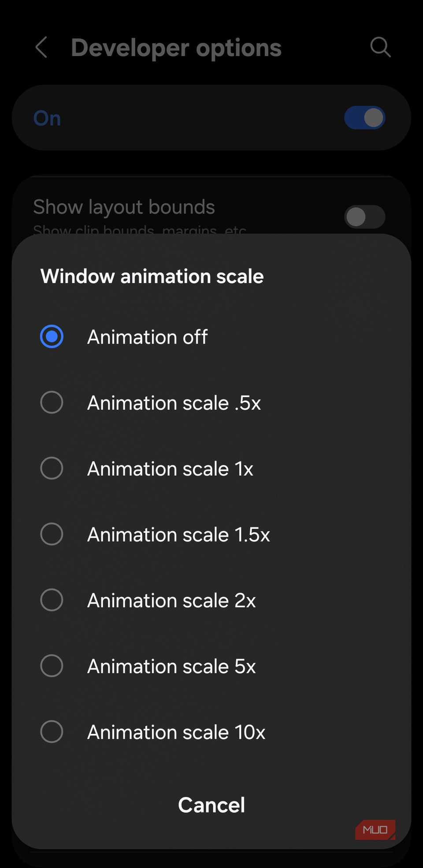Tap the dimmed area above the dialog
Viewport: 423px width, 868px height.
point(211,168)
